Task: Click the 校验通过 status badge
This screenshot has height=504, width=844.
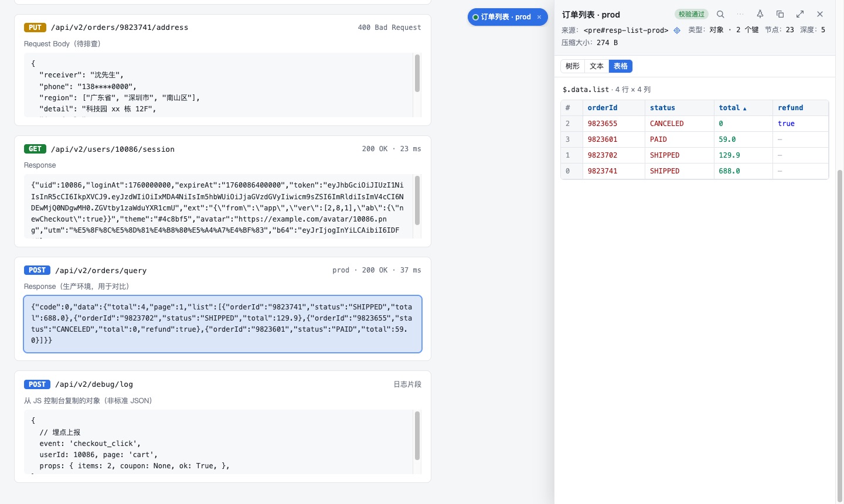Action: pyautogui.click(x=692, y=14)
